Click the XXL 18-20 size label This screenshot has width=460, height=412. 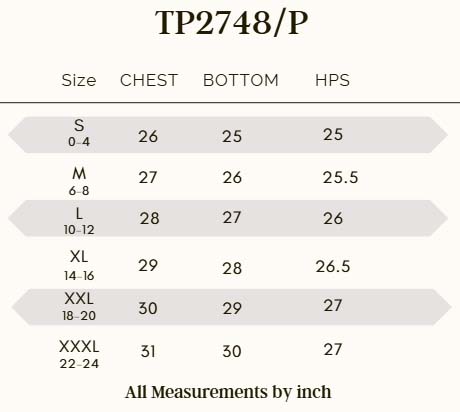[x=79, y=306]
